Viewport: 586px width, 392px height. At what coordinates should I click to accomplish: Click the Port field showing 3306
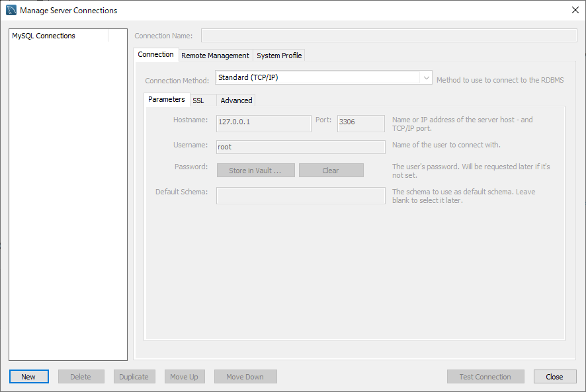pyautogui.click(x=361, y=124)
